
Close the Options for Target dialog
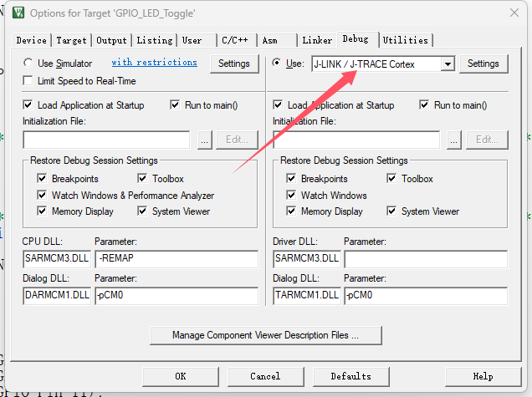click(513, 13)
